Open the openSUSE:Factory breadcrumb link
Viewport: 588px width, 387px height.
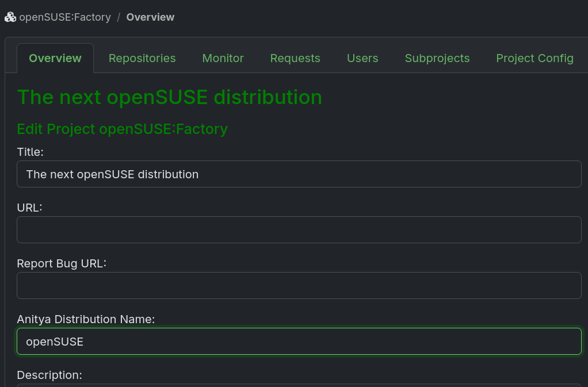point(64,17)
